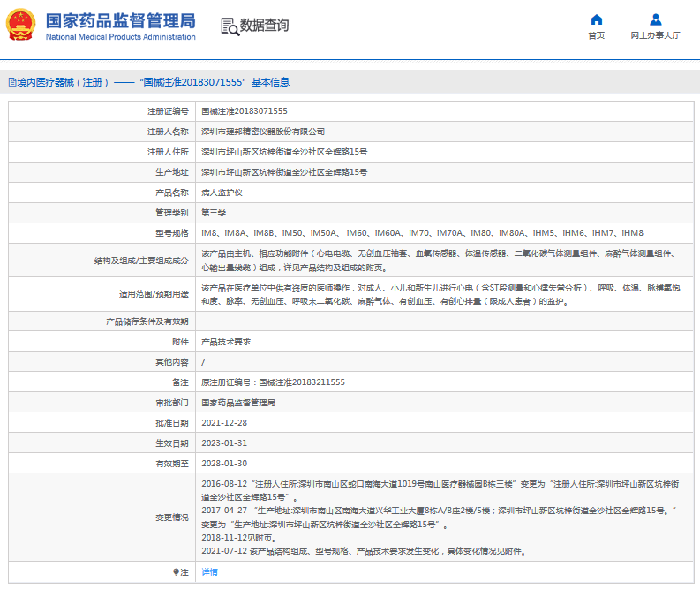Screen dimensions: 700x590
Task: Click the 变更情况 row label
Action: (172, 518)
